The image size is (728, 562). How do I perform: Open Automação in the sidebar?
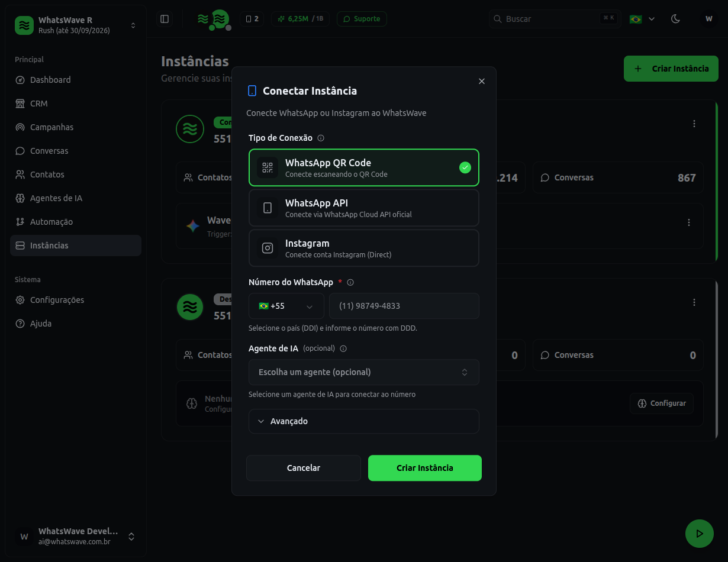click(76, 222)
